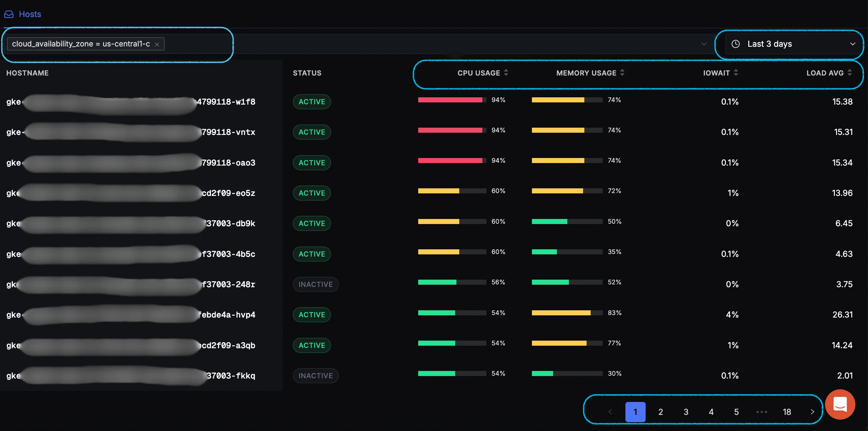868x431 pixels.
Task: Open the Hosts breadcrumb link
Action: pos(30,14)
